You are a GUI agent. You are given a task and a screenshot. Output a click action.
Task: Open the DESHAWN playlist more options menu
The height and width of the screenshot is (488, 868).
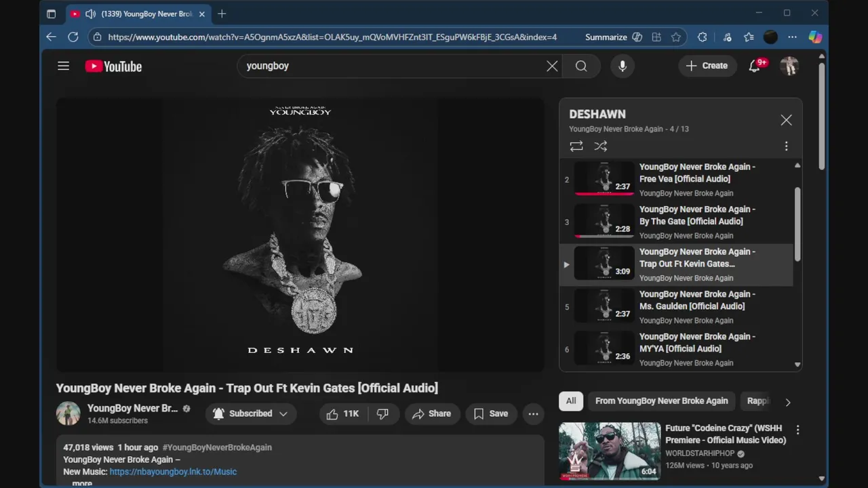tap(786, 146)
